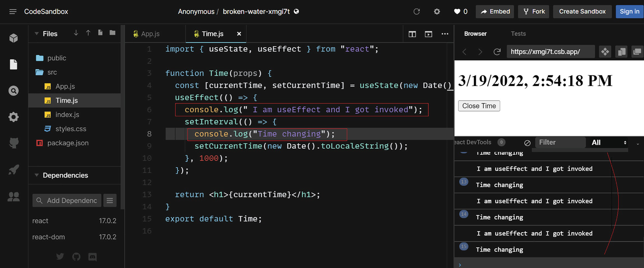
Task: Open the Search sidebar icon
Action: click(13, 91)
